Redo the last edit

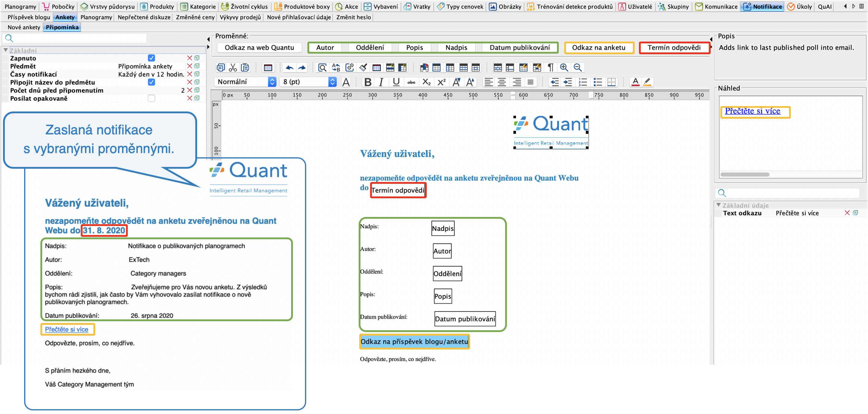point(302,68)
